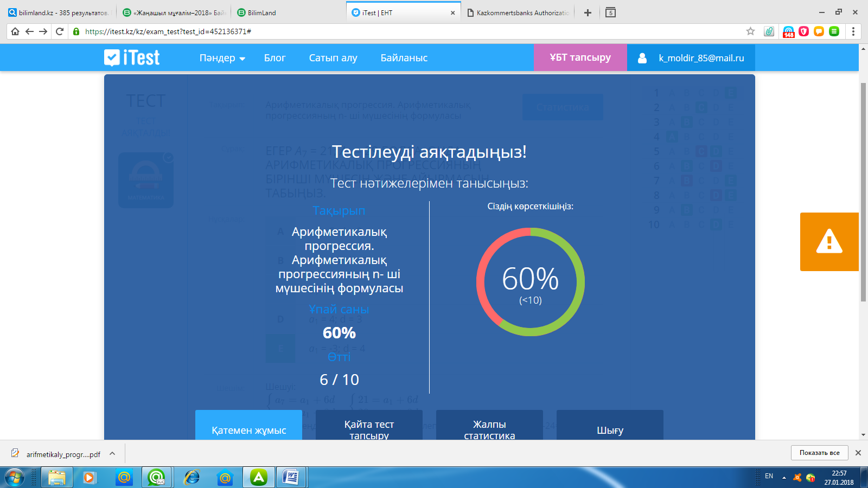Bookmark this page with the star icon

(x=750, y=31)
